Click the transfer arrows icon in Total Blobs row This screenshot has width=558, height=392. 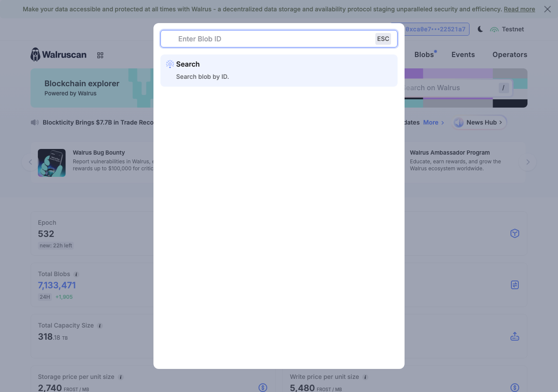tap(515, 285)
